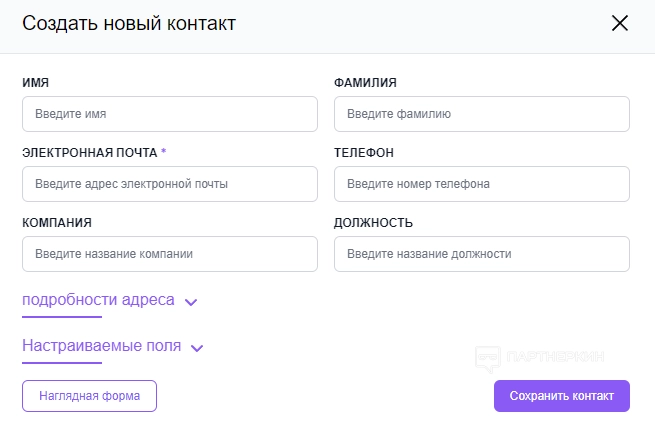Click the ЭЛЕКТРОННАЯ ПОЧТА field label
This screenshot has width=655, height=425.
click(x=89, y=153)
